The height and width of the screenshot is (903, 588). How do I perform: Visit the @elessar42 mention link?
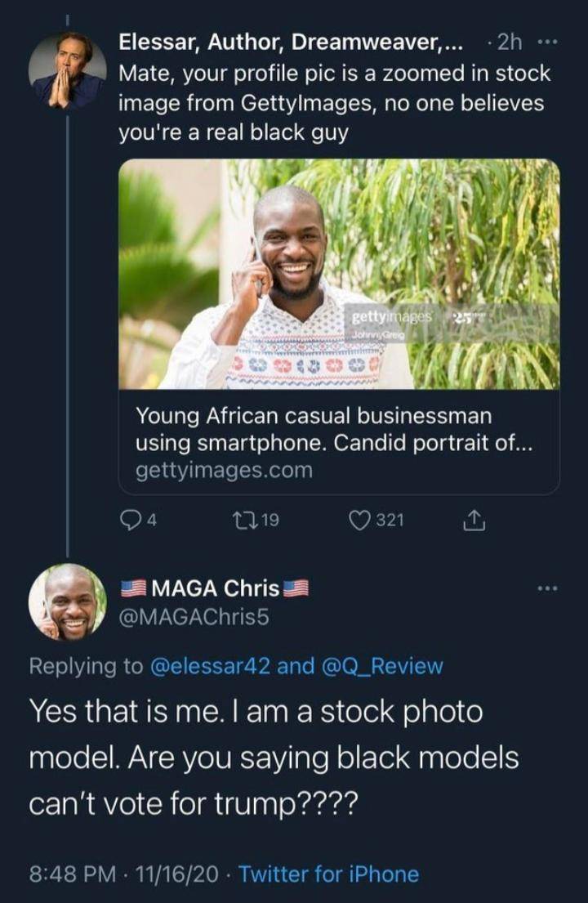(210, 666)
